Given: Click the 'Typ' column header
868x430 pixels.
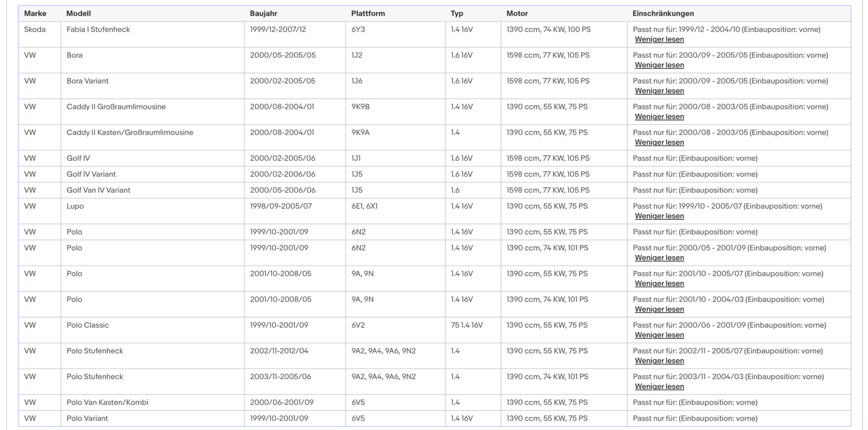Looking at the screenshot, I should (457, 13).
